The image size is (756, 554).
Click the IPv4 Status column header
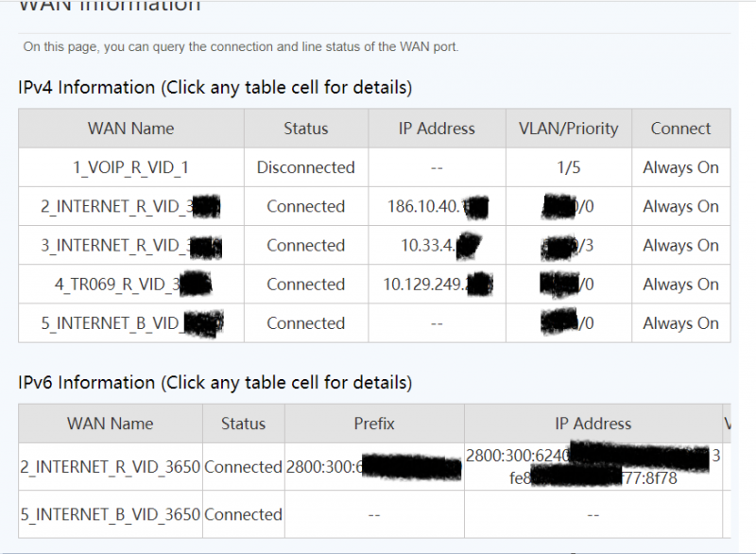pyautogui.click(x=306, y=129)
